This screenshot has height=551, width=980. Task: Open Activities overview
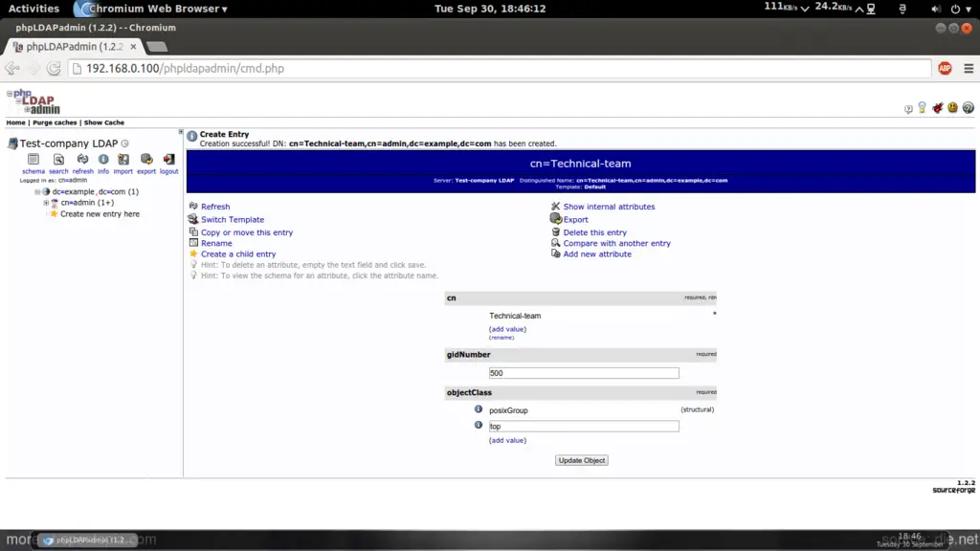tap(33, 9)
